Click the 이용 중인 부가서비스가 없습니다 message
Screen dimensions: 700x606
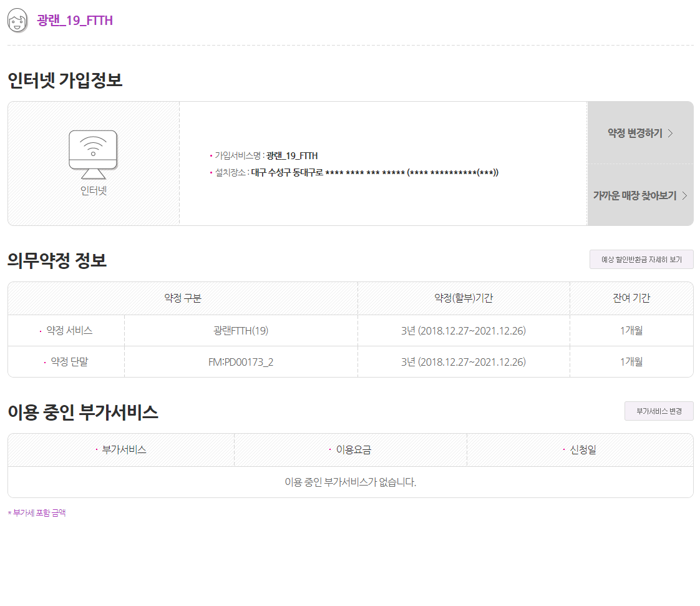point(350,482)
